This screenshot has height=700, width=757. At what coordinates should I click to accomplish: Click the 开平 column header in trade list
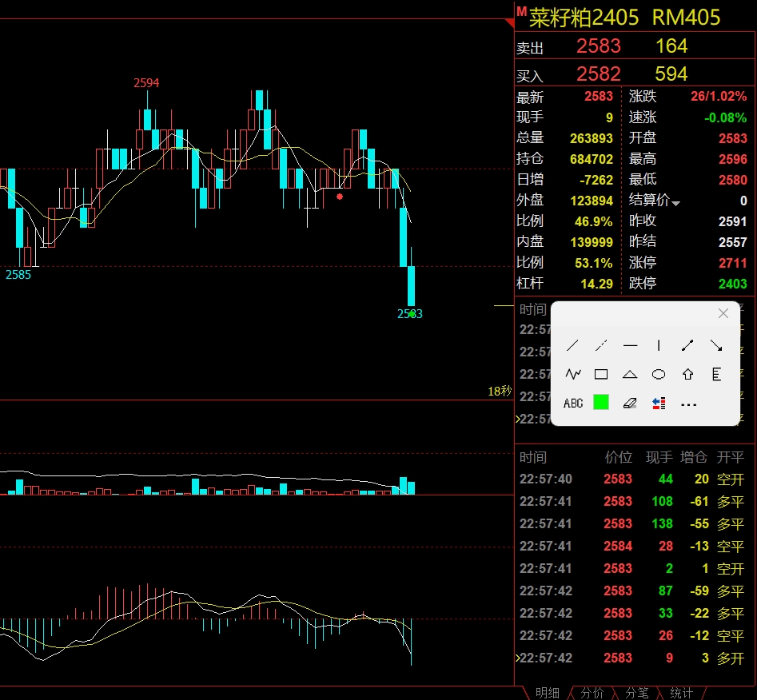731,457
